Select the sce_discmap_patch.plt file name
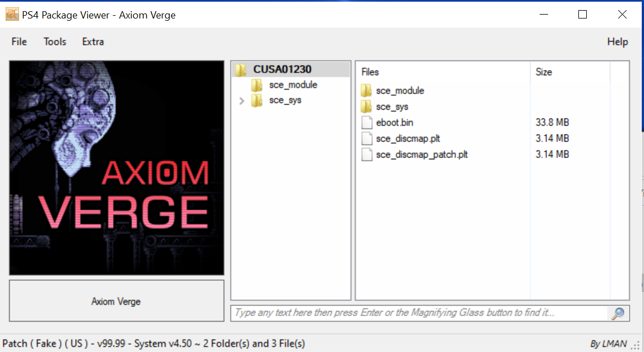This screenshot has height=352, width=644. [422, 154]
